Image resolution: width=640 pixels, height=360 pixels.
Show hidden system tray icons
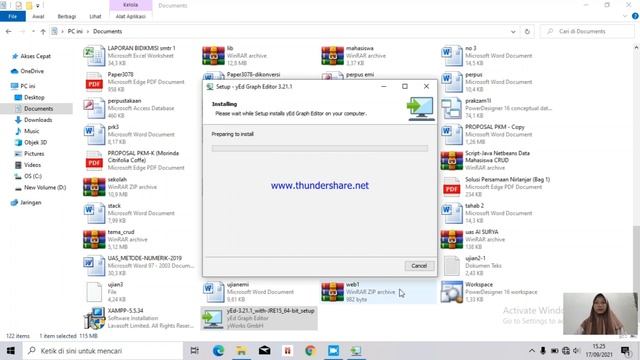tap(531, 351)
